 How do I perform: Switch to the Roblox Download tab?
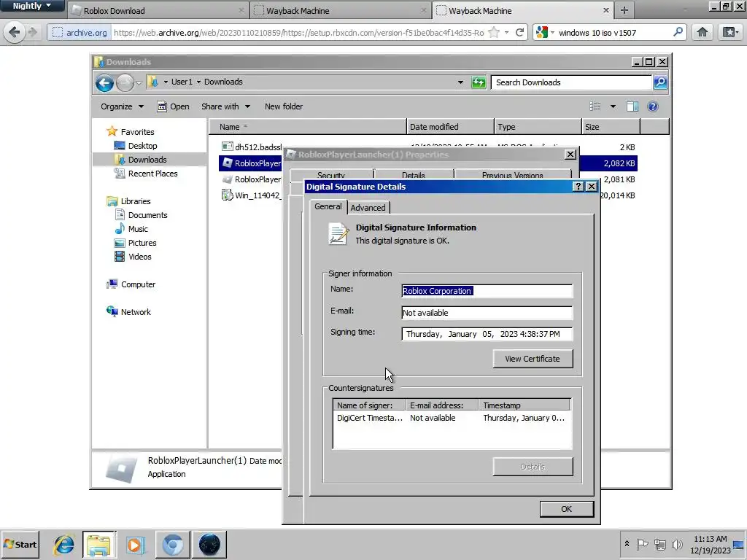158,10
